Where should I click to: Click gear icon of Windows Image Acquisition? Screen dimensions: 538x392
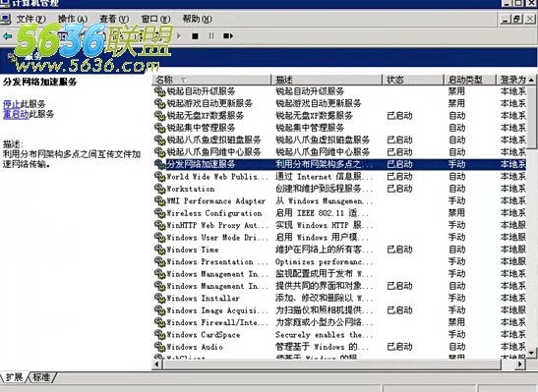click(160, 310)
